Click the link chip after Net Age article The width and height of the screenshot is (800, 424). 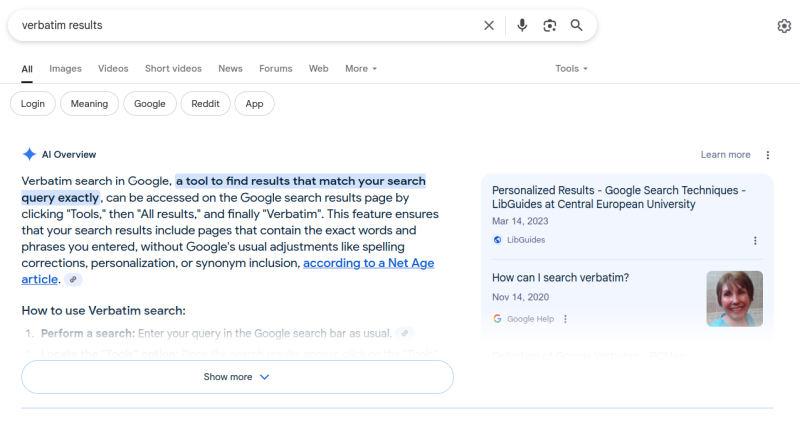[73, 280]
